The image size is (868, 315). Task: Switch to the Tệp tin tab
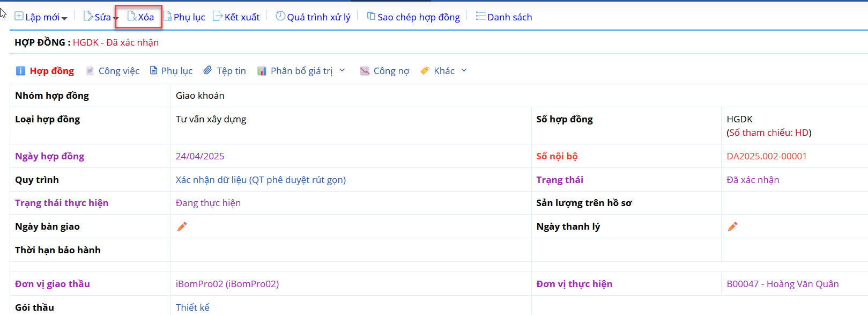(x=231, y=71)
